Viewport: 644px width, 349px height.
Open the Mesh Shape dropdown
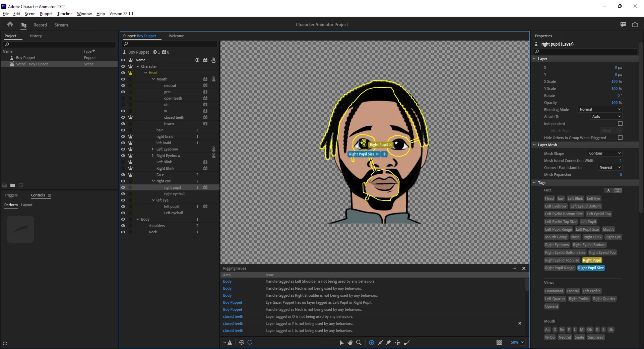[604, 153]
